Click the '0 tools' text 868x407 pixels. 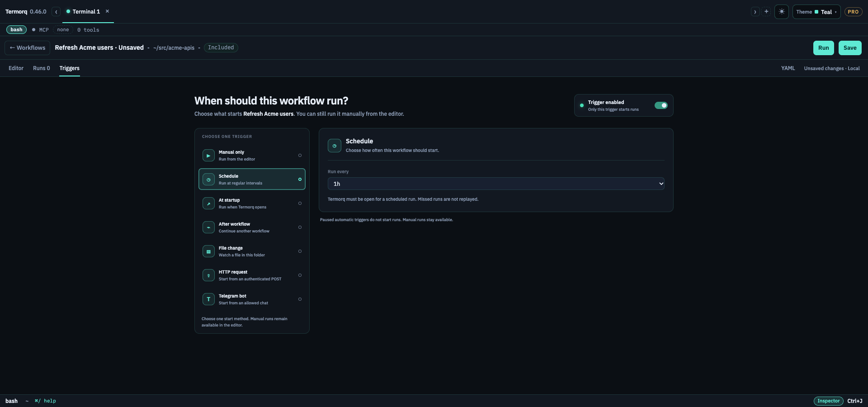click(88, 30)
